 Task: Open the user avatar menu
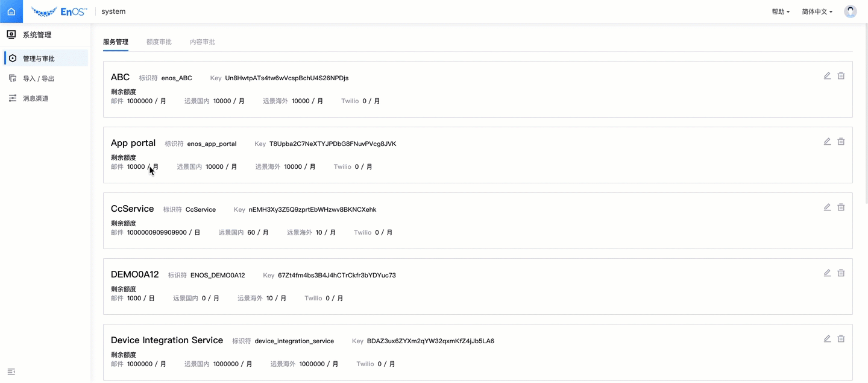click(850, 11)
